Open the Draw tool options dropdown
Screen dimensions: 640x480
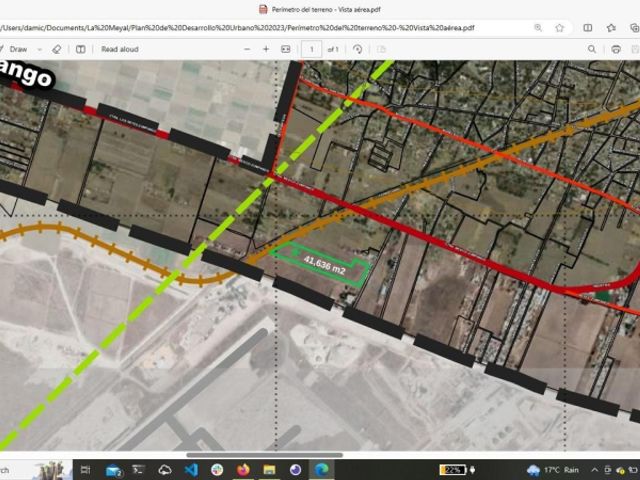coord(40,49)
